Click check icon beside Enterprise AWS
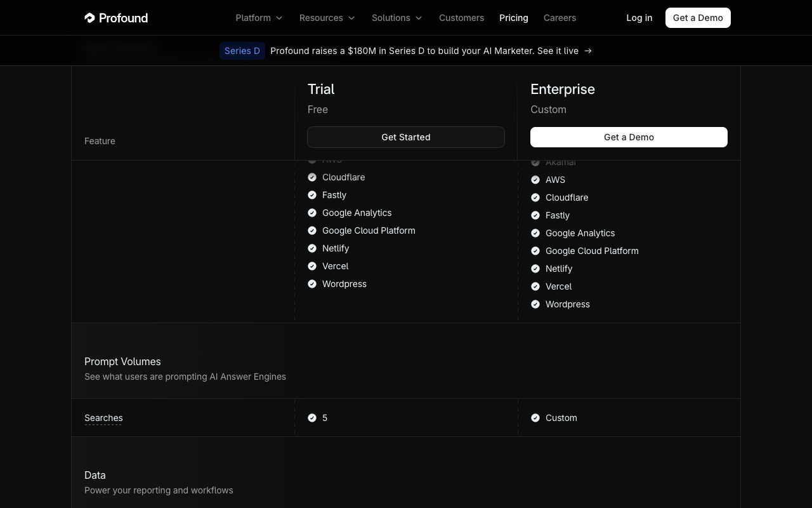The image size is (812, 508). tap(535, 180)
